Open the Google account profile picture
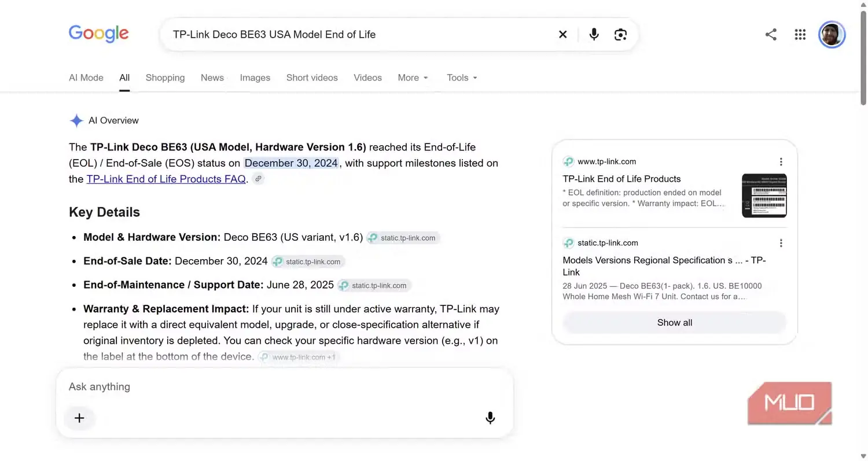 coord(832,35)
